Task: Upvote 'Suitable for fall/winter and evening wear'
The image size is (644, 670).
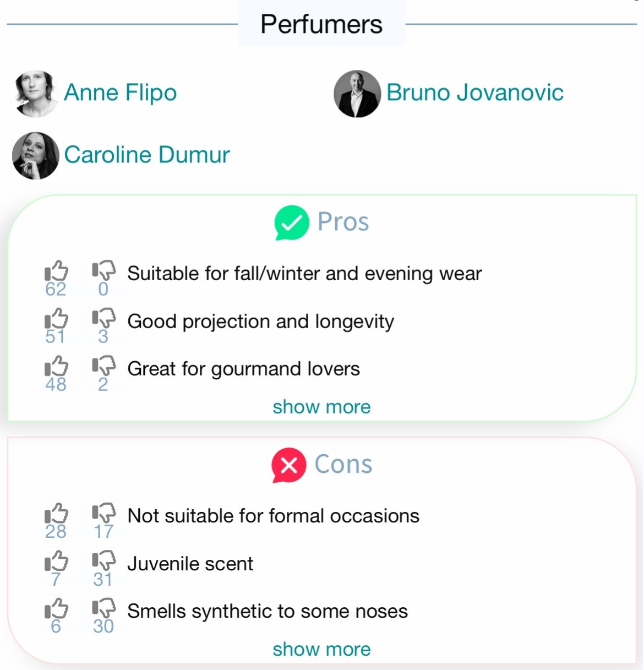Action: tap(56, 271)
